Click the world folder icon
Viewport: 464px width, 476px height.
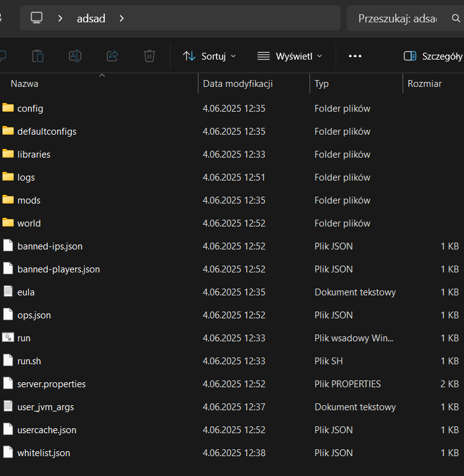(8, 223)
